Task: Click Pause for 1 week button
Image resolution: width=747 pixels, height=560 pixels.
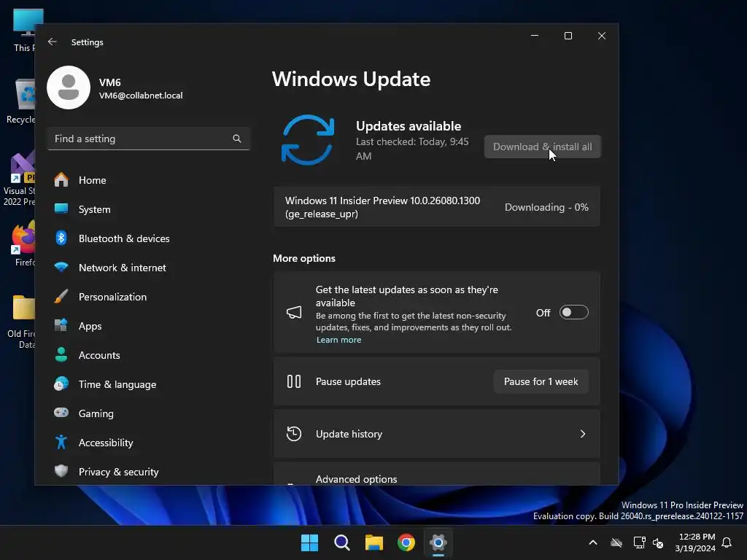Action: (541, 381)
